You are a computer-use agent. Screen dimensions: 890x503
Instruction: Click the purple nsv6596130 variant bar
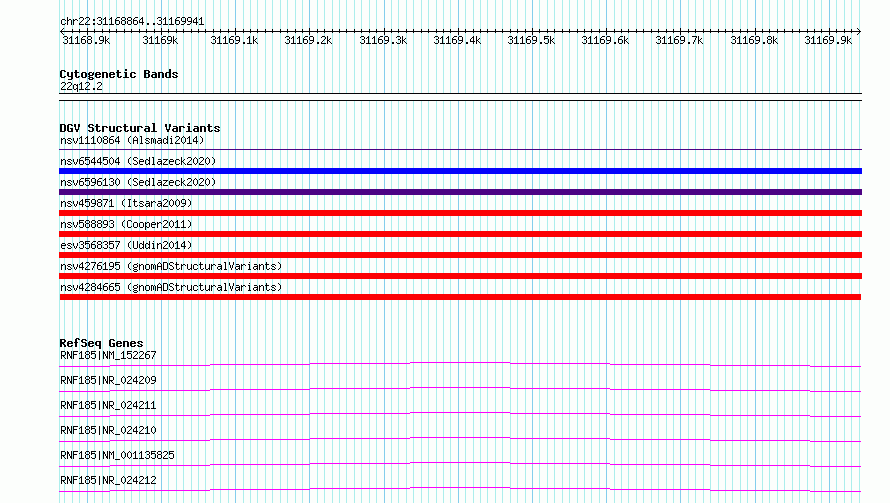460,192
